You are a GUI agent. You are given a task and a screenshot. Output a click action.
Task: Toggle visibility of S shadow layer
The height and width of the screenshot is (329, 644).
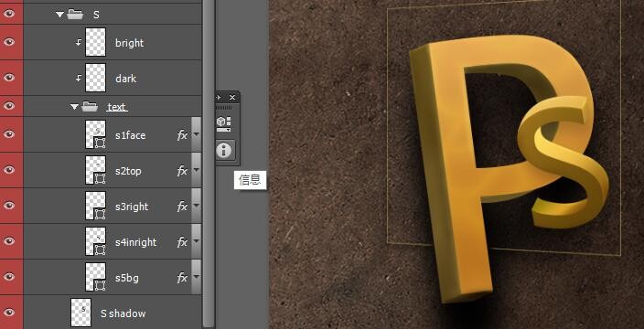[x=8, y=313]
